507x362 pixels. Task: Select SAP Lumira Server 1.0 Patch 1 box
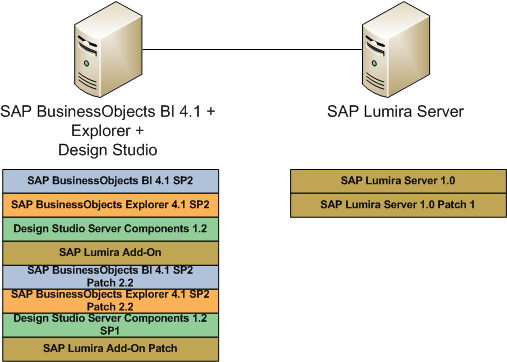coord(398,205)
